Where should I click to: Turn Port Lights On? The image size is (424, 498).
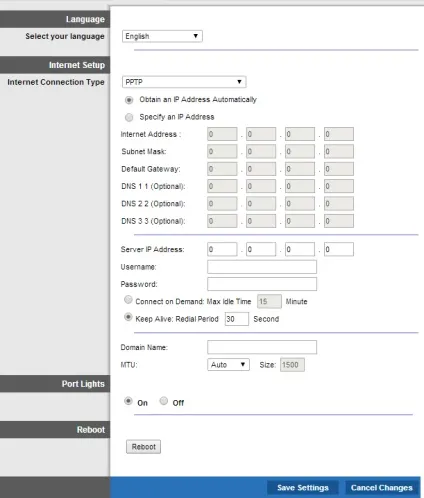click(x=128, y=401)
